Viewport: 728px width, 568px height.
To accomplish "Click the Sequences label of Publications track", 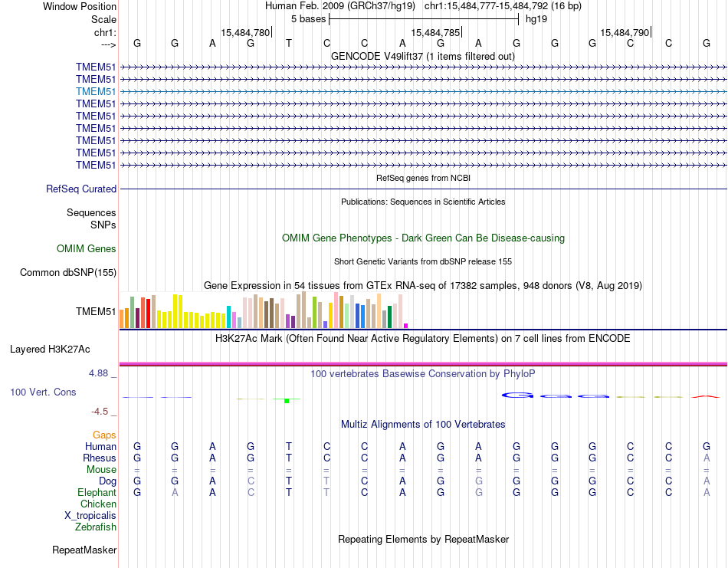I will (x=91, y=212).
